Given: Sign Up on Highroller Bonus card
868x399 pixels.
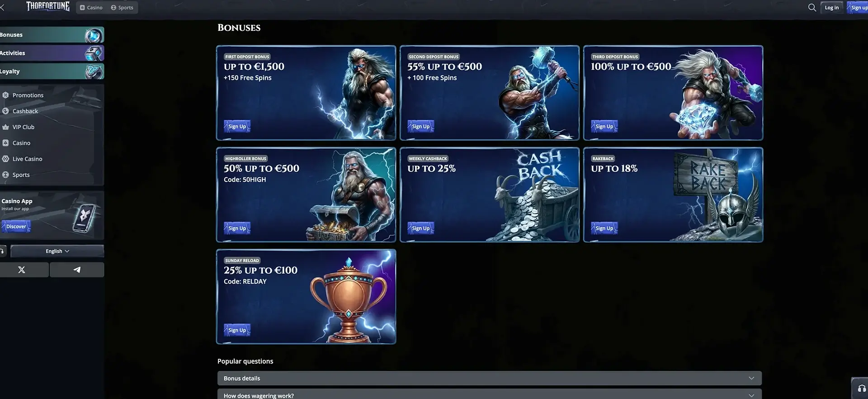Looking at the screenshot, I should click(237, 228).
